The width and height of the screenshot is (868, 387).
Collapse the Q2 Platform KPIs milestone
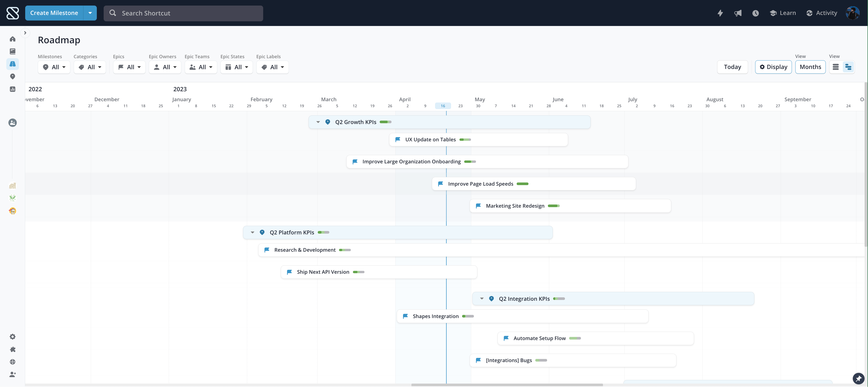[252, 232]
